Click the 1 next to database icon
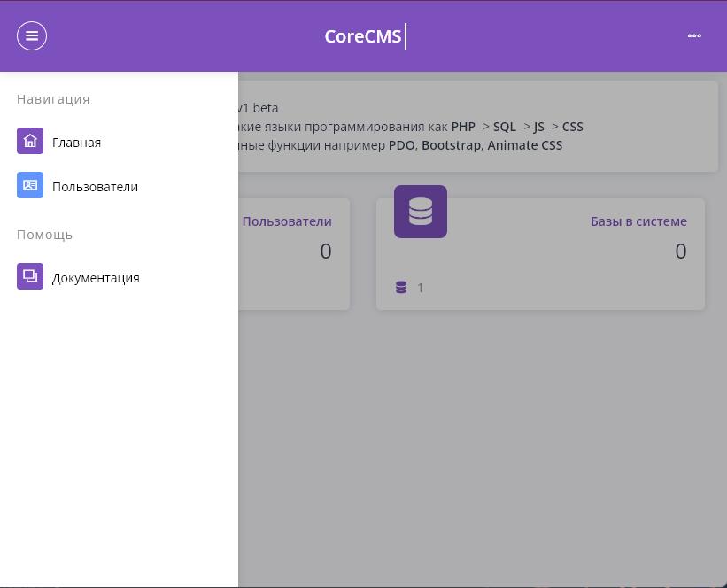The height and width of the screenshot is (588, 727). 420,288
